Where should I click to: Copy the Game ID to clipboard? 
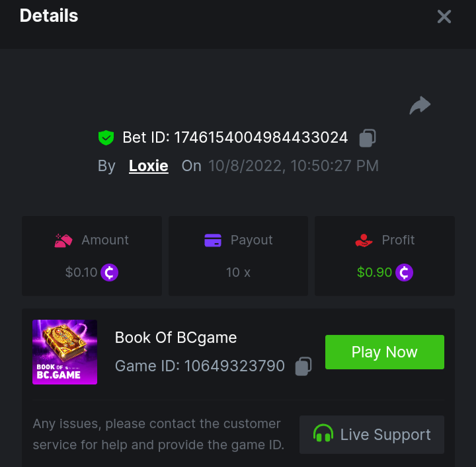(303, 366)
